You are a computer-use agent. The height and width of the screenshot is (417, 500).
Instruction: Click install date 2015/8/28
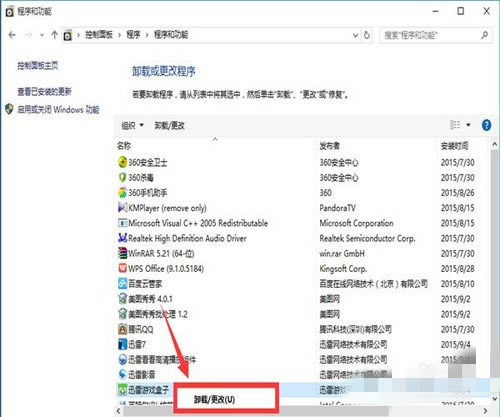(x=458, y=269)
